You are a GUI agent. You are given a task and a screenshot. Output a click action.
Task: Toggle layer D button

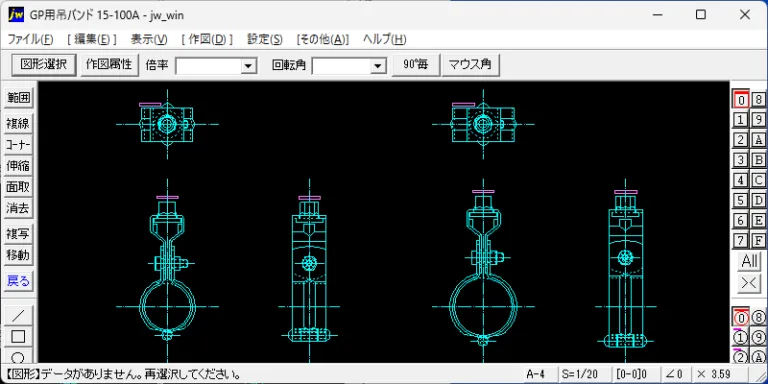pos(758,200)
